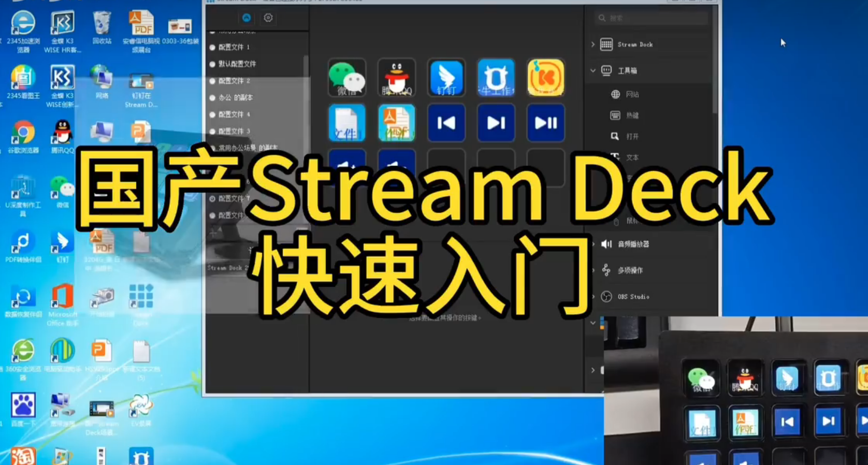The width and height of the screenshot is (868, 465).
Task: Open the Microsoft Office desktop shortcut
Action: coord(62,306)
